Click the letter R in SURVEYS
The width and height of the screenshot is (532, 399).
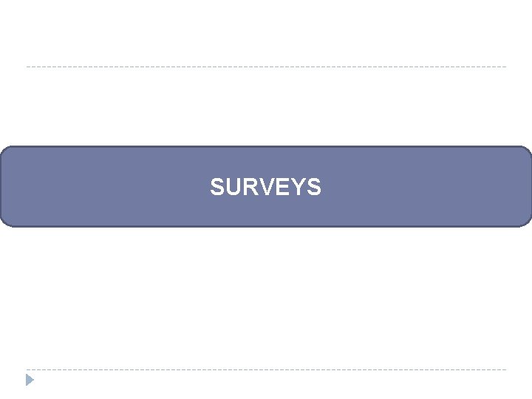point(250,187)
